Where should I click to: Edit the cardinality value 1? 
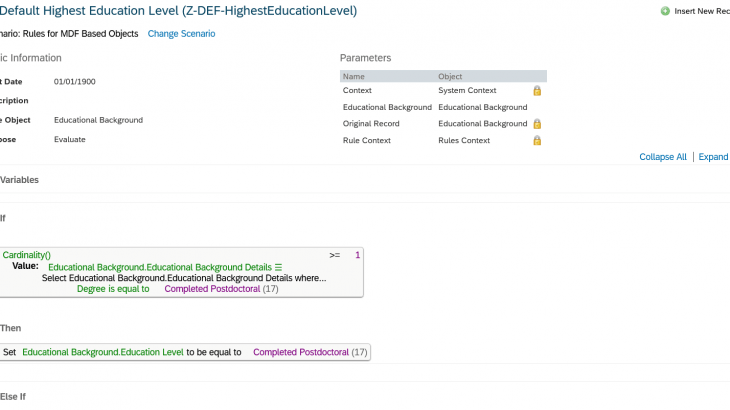(358, 255)
